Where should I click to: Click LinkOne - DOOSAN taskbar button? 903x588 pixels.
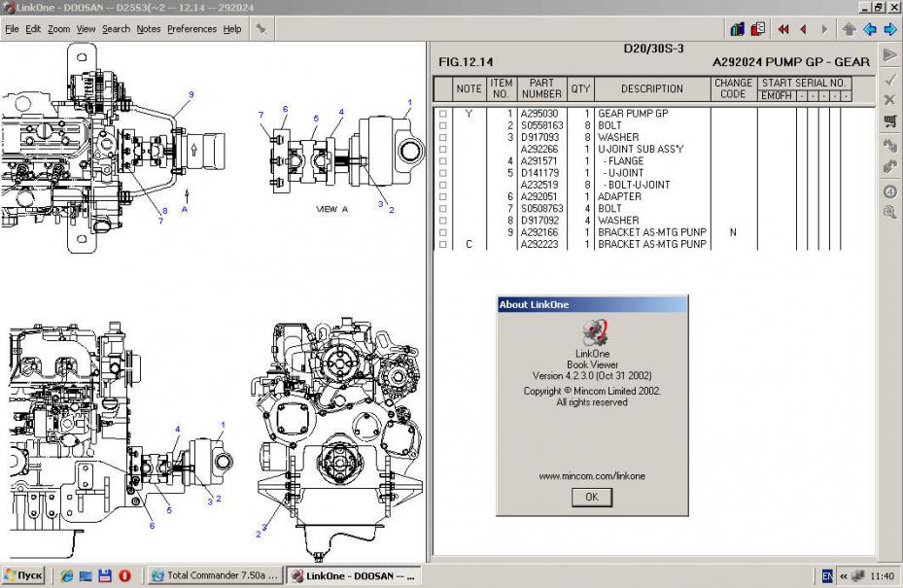coord(354,575)
